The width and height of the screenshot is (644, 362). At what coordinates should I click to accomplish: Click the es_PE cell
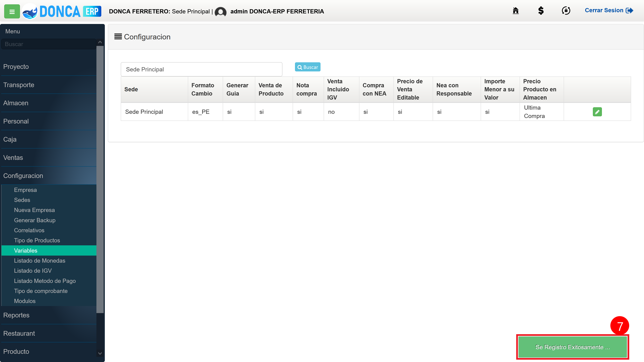pos(205,112)
